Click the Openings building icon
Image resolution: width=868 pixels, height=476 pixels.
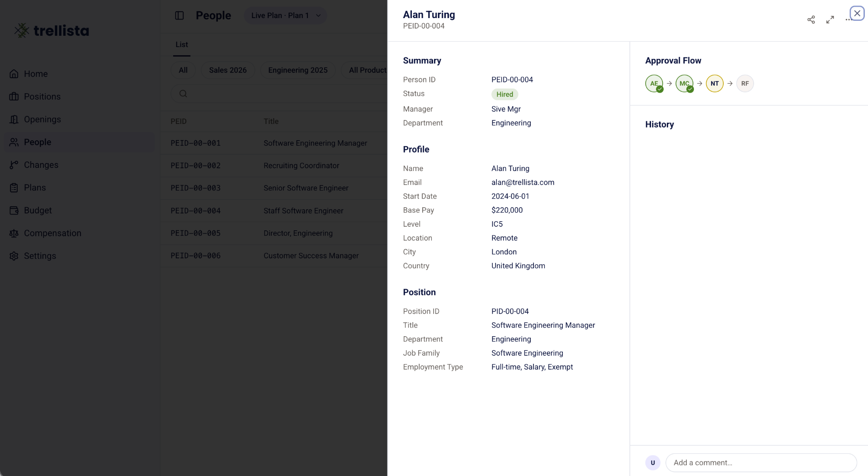pyautogui.click(x=14, y=119)
